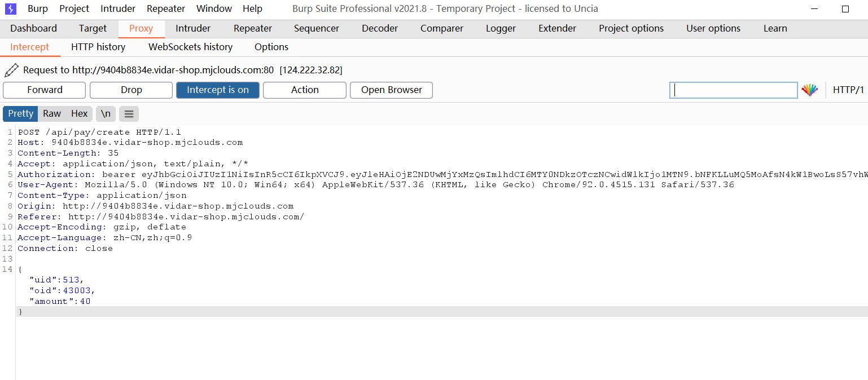Switch to Hex view mode

coord(79,114)
